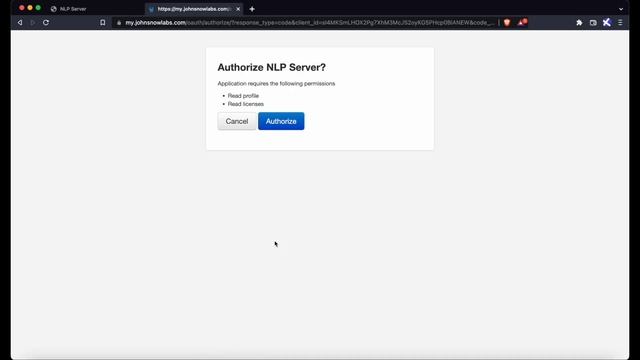This screenshot has width=640, height=360.
Task: Click the Cancel button
Action: pyautogui.click(x=237, y=121)
